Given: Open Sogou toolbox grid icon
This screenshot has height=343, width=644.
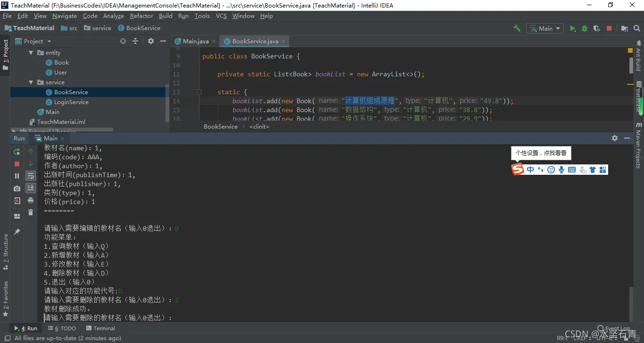Looking at the screenshot, I should [603, 170].
